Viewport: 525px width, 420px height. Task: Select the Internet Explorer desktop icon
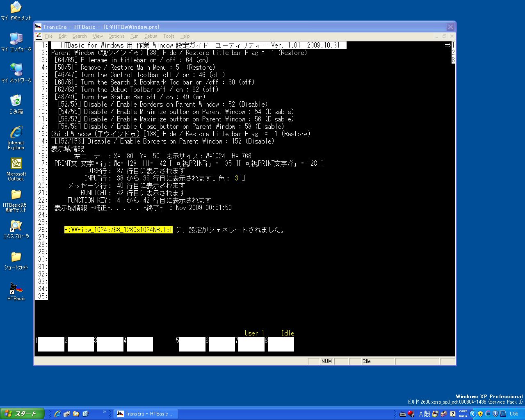tap(16, 138)
